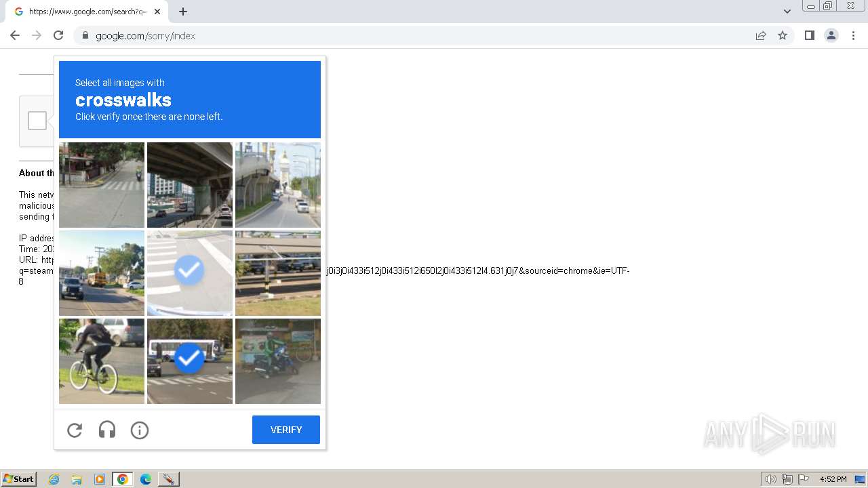Screen dimensions: 868x488
Task: Focus address bar showing google.com/sorry/index
Action: point(414,35)
